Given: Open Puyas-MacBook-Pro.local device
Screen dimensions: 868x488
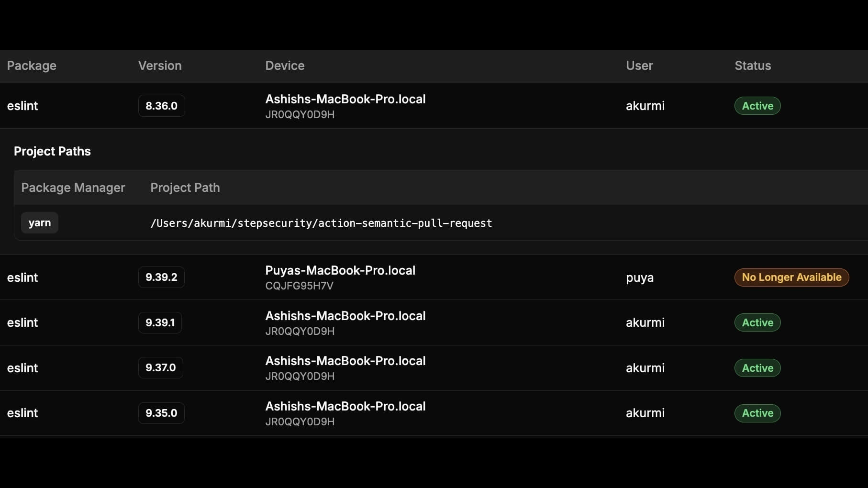Looking at the screenshot, I should point(340,270).
